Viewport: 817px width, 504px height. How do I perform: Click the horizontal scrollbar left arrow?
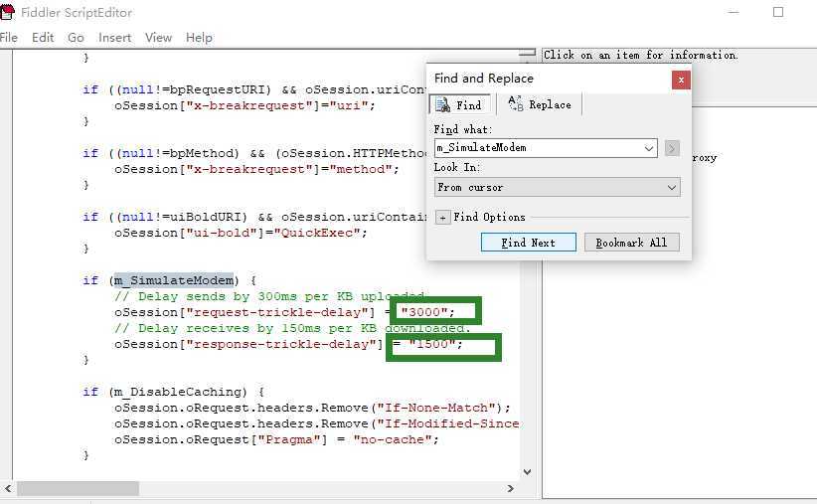coord(7,488)
